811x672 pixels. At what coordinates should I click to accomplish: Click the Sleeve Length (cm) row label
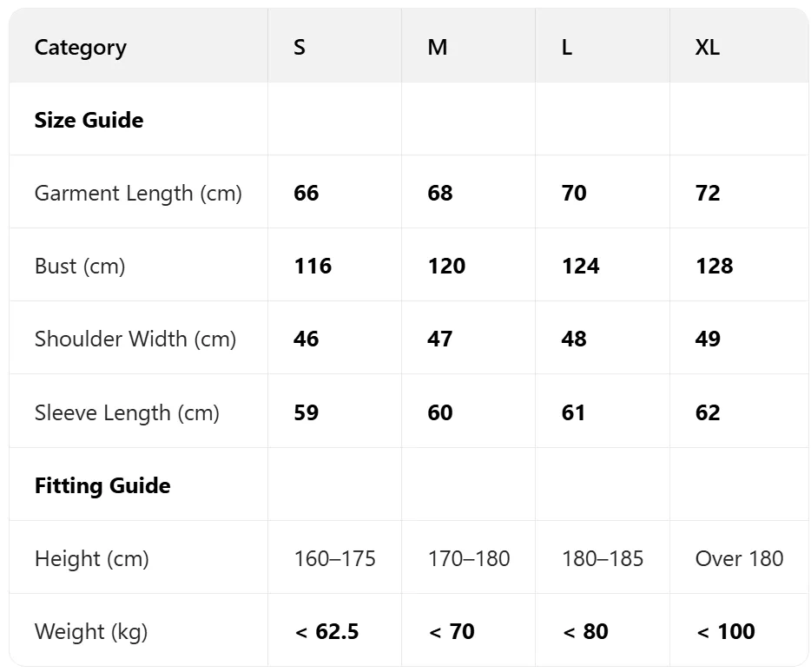127,412
